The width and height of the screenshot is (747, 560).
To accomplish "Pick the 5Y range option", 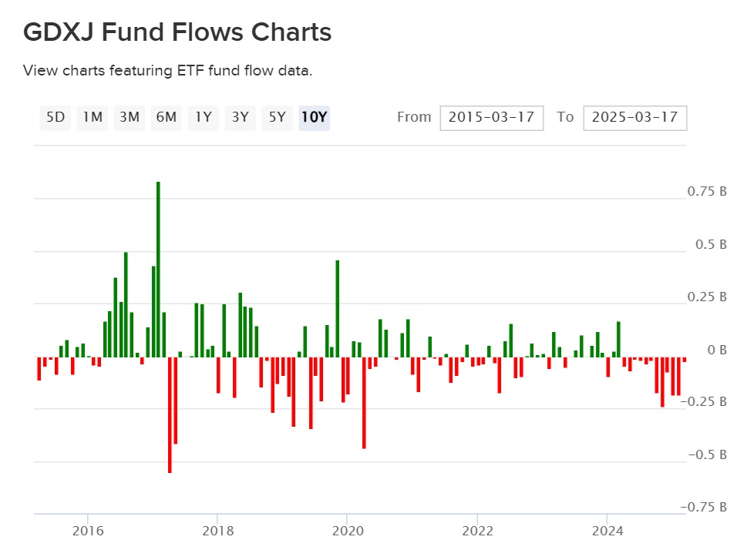I will point(278,118).
